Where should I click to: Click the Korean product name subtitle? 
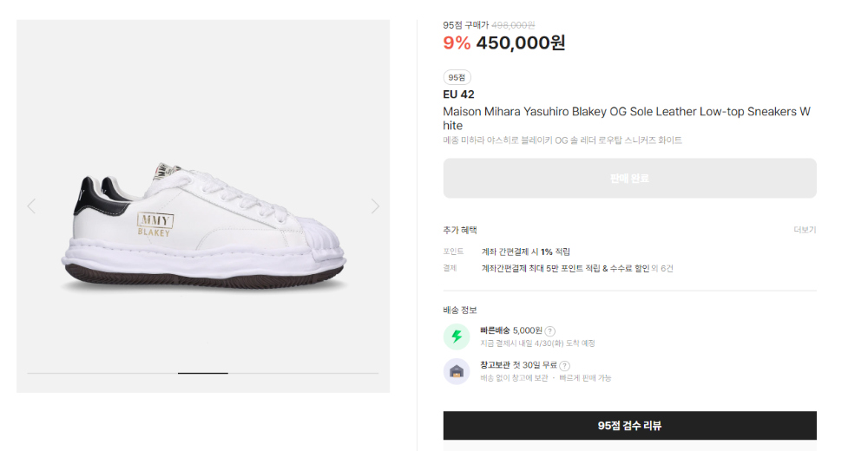click(x=562, y=141)
